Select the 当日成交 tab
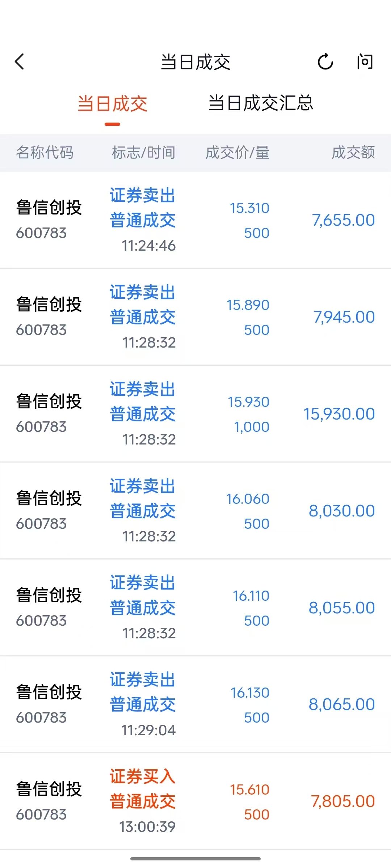Viewport: 391px width, 868px height. coord(112,104)
